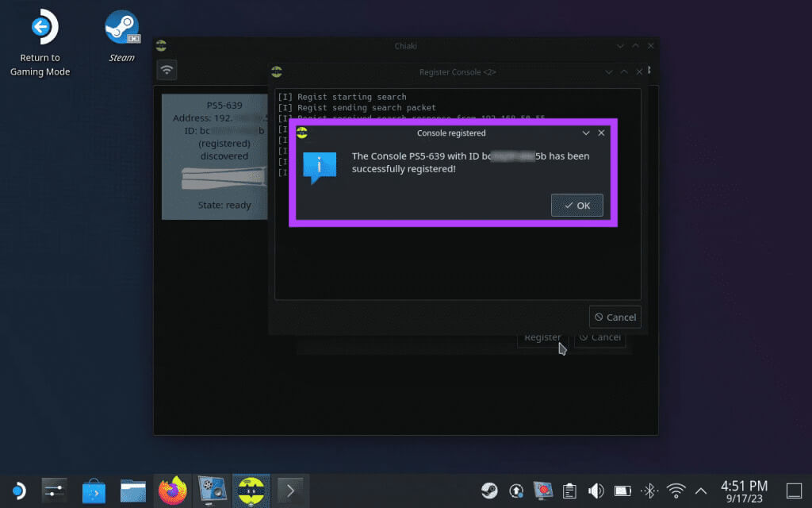Open the volume control in the tray
The width and height of the screenshot is (812, 508).
coord(596,491)
